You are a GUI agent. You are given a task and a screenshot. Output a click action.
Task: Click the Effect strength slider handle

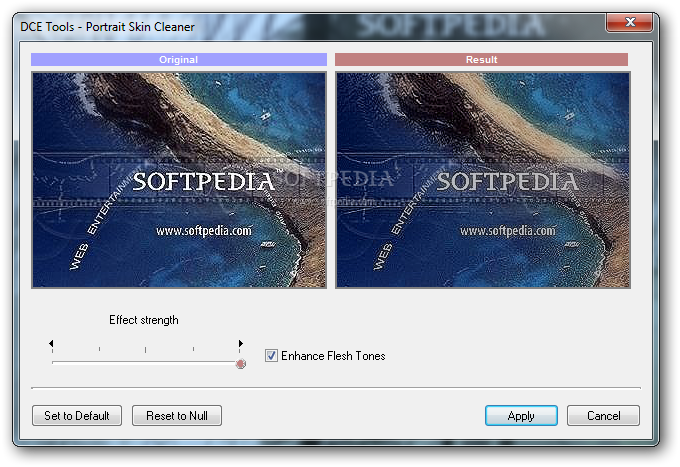[x=241, y=363]
